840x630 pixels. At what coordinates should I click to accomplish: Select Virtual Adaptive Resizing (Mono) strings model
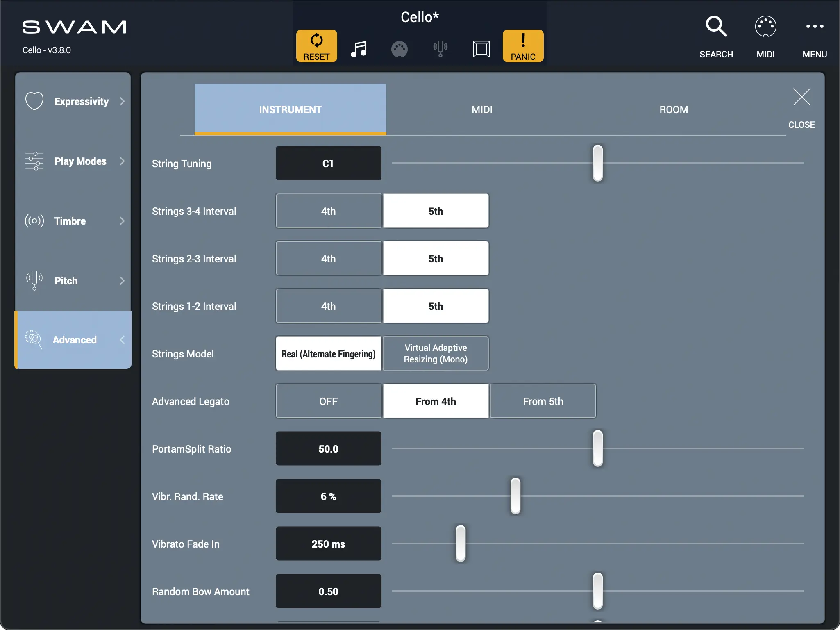[x=436, y=353]
